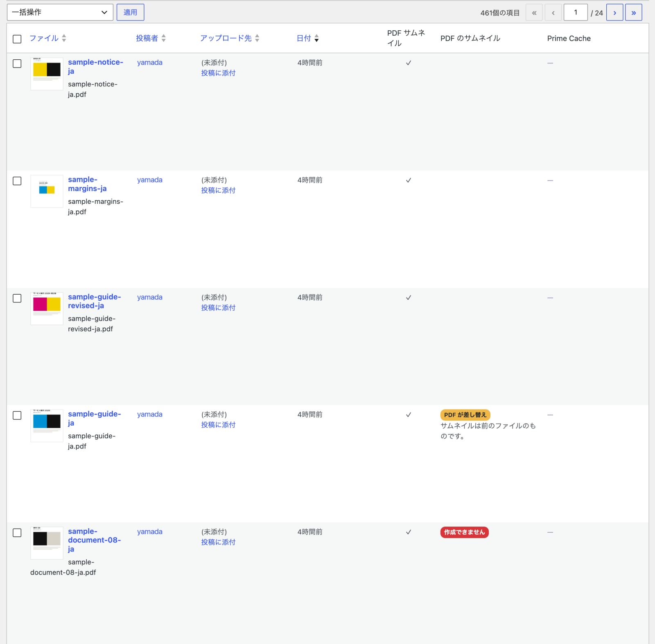655x644 pixels.
Task: Open the sample-guide-revised-ja thumbnail image
Action: 47,308
